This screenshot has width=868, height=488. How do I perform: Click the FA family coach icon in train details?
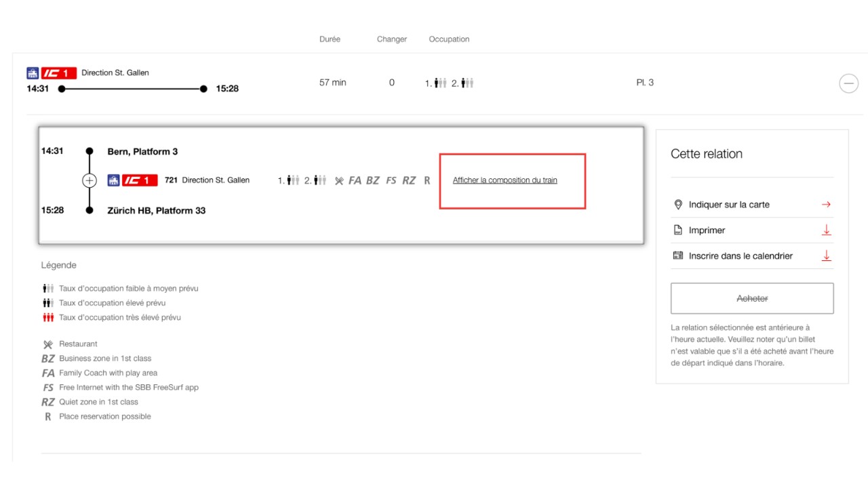pyautogui.click(x=355, y=181)
